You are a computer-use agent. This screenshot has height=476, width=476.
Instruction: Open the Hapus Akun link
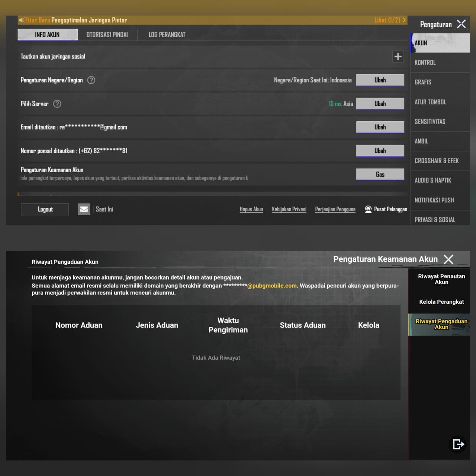[251, 209]
